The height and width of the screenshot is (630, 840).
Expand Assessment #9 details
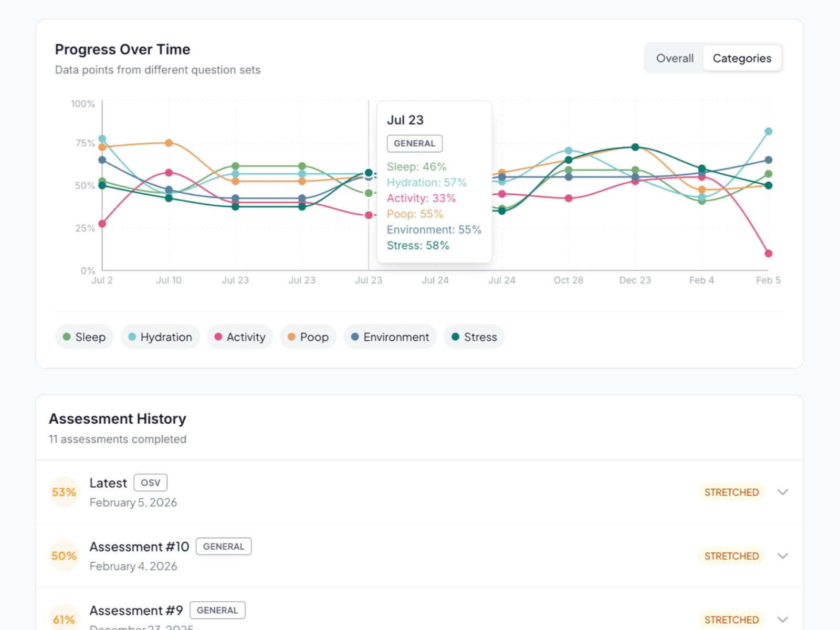[x=783, y=618]
